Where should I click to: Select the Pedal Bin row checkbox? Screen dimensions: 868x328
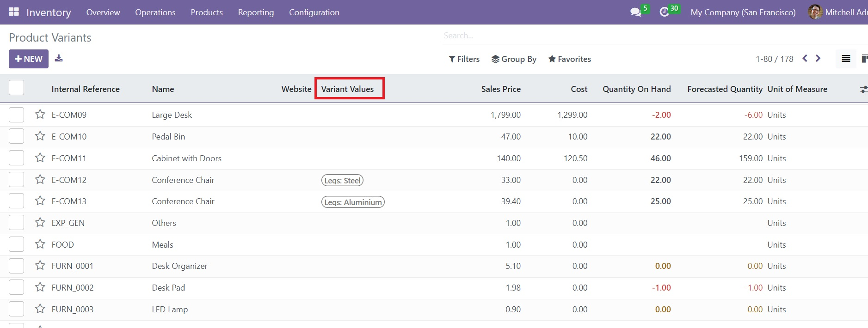16,136
